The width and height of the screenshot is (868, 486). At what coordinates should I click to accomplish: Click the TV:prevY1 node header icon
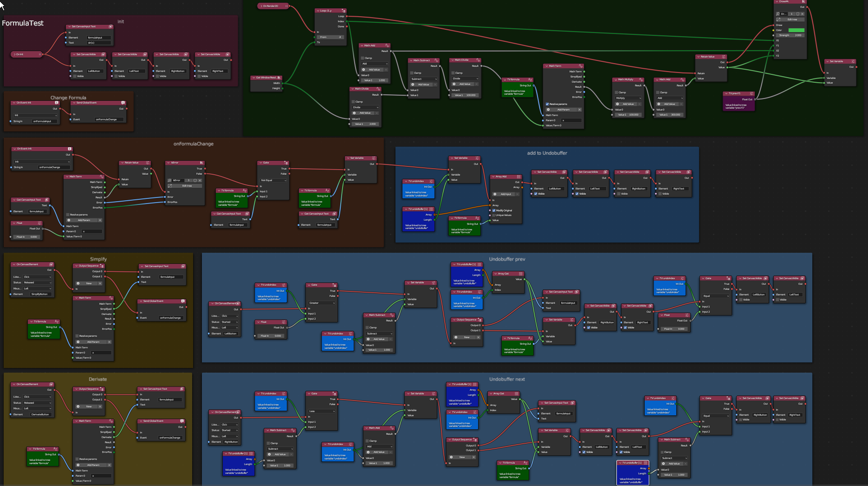coord(751,93)
